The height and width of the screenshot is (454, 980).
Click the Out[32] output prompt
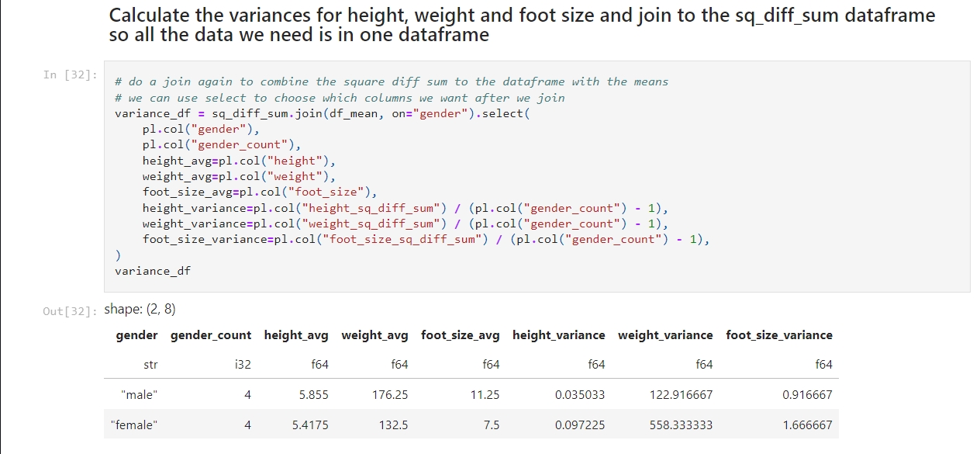point(69,310)
